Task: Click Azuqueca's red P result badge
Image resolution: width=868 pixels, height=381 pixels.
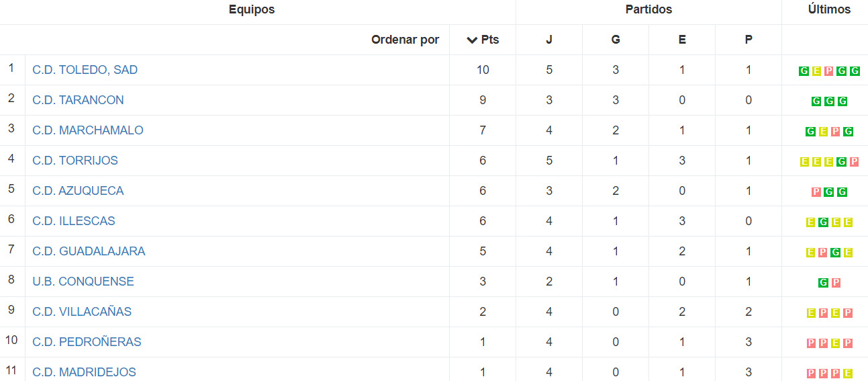Action: (816, 192)
